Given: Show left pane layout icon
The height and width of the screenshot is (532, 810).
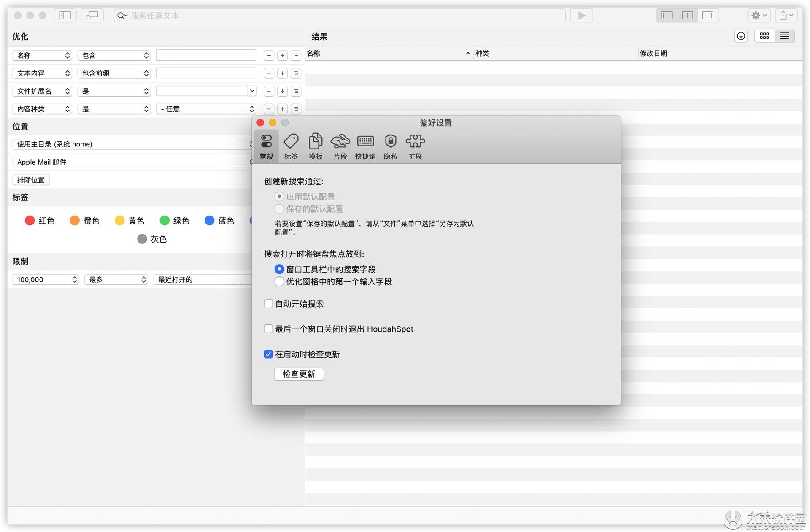Looking at the screenshot, I should point(667,16).
